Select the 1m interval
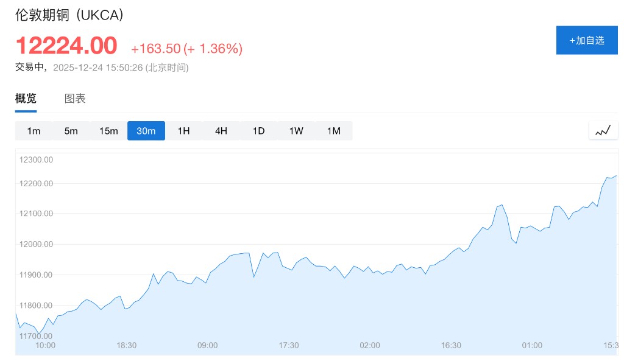This screenshot has height=364, width=624. click(34, 131)
